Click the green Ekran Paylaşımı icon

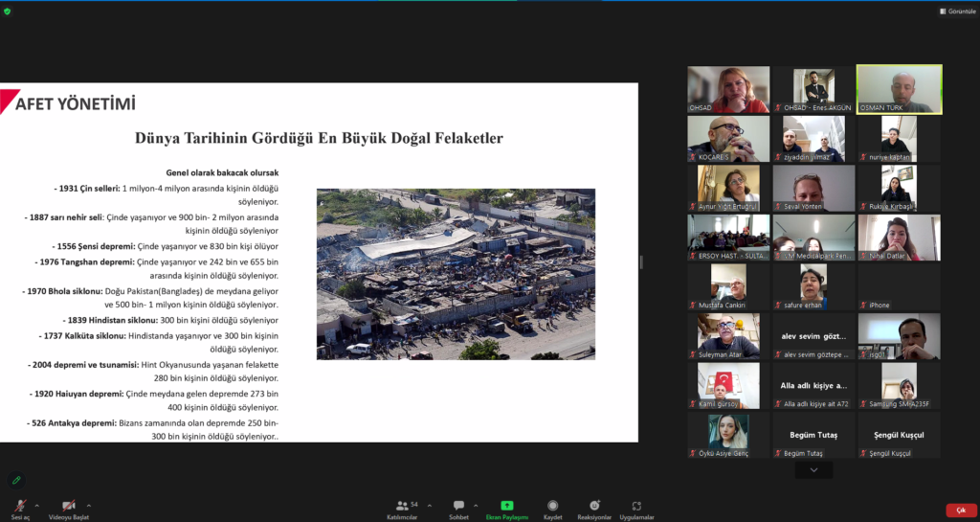pos(507,506)
